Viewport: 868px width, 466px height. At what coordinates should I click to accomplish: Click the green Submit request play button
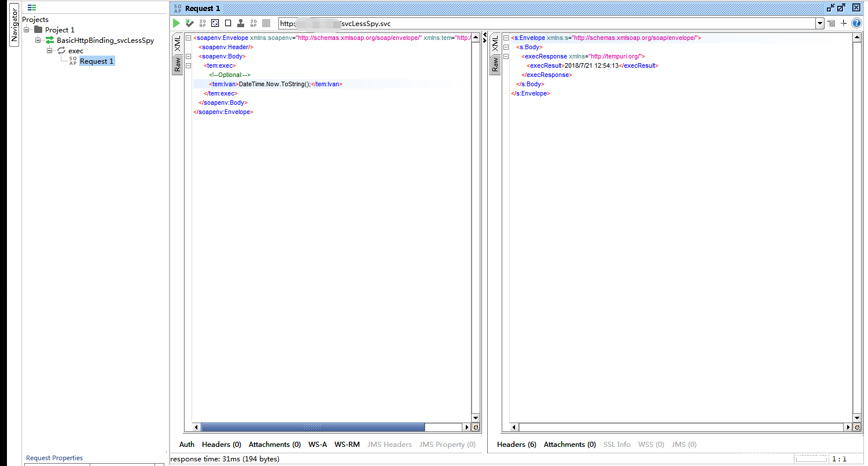coord(176,23)
